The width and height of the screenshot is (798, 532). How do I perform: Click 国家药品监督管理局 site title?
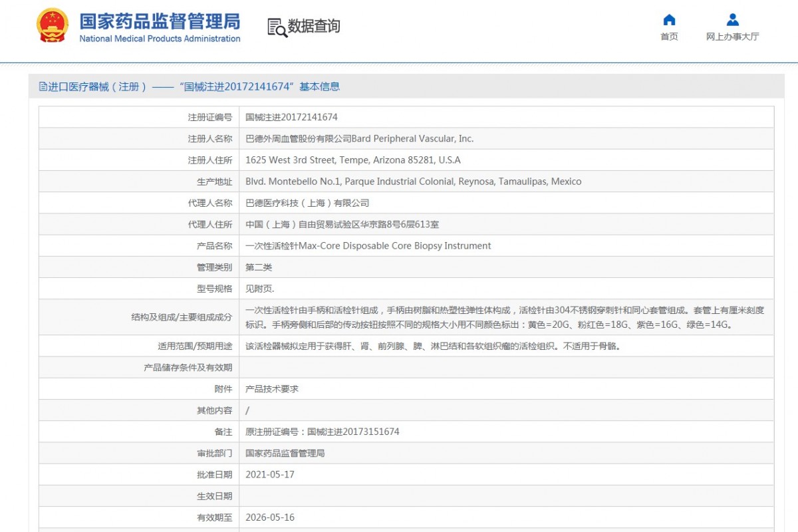tap(160, 21)
